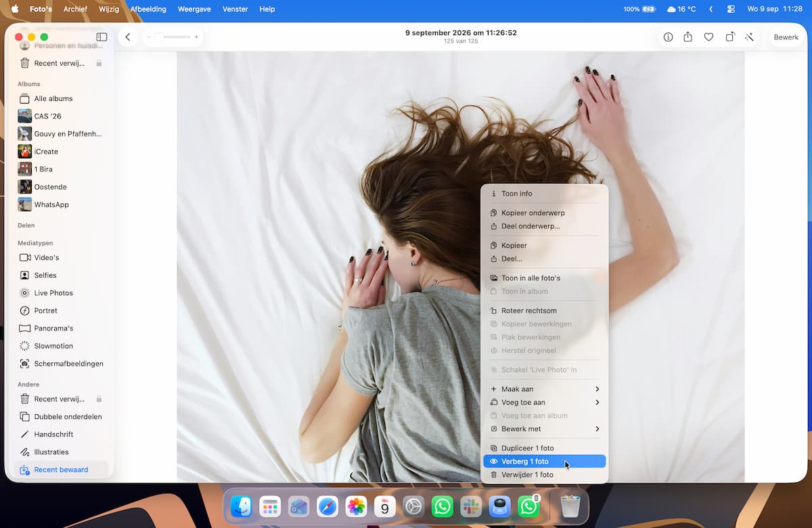Open the Selfies media type
The image size is (812, 528).
[61, 276]
